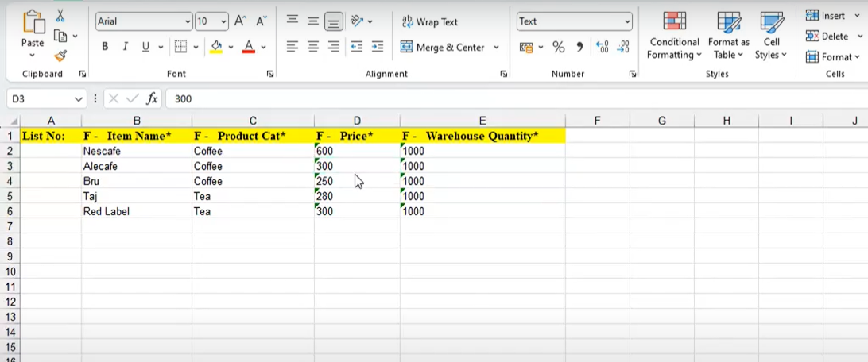Click the Increase Decimal icon

[x=602, y=48]
